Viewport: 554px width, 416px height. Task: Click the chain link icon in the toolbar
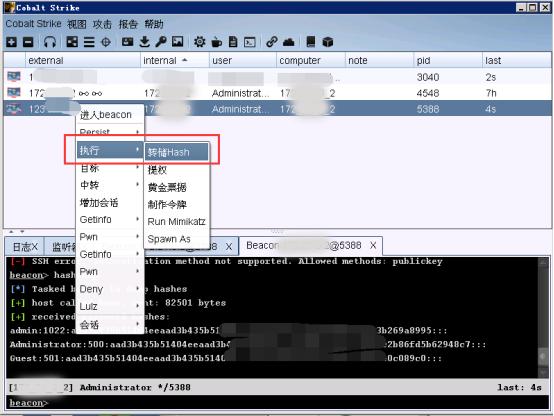pos(271,42)
